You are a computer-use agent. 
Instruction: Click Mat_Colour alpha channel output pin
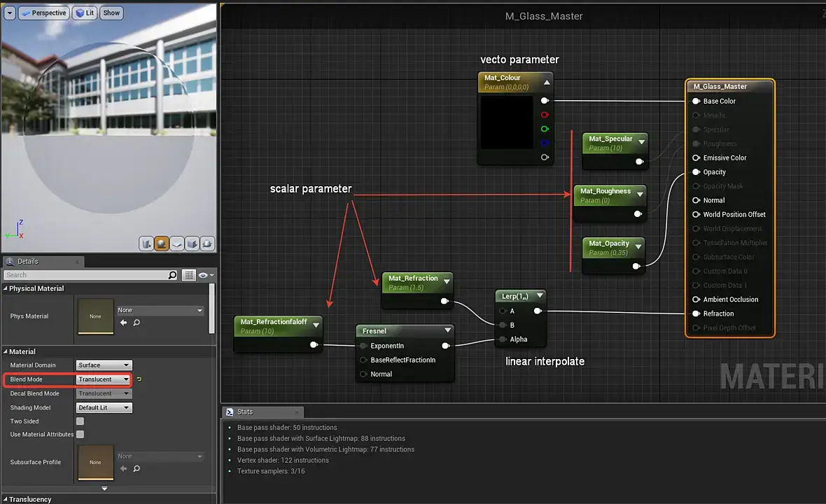coord(545,157)
